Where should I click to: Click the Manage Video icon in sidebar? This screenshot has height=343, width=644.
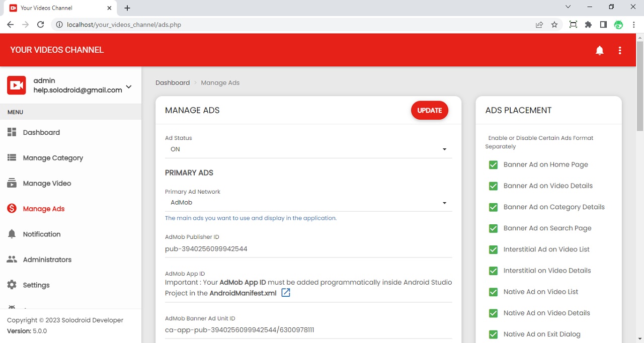point(12,183)
